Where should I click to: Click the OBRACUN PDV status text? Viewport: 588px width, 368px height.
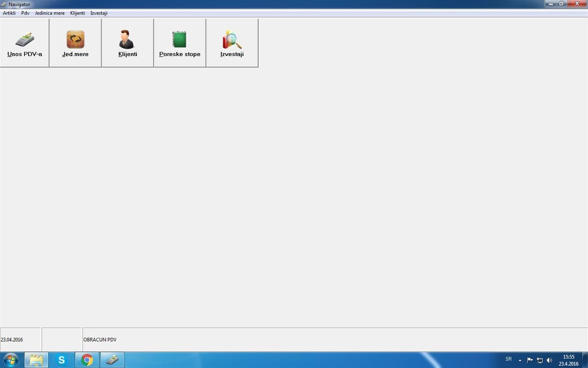click(100, 340)
